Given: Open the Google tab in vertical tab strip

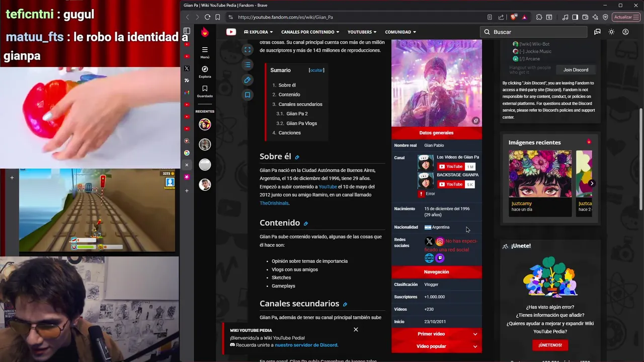Looking at the screenshot, I should point(187,153).
